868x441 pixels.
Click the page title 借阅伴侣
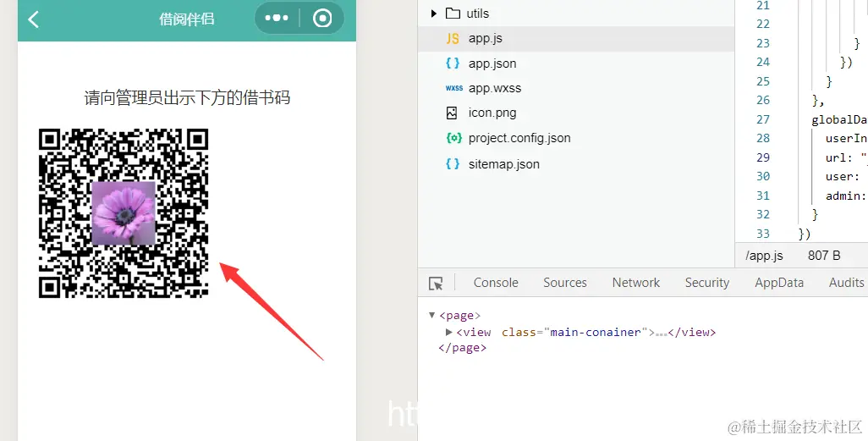point(187,19)
